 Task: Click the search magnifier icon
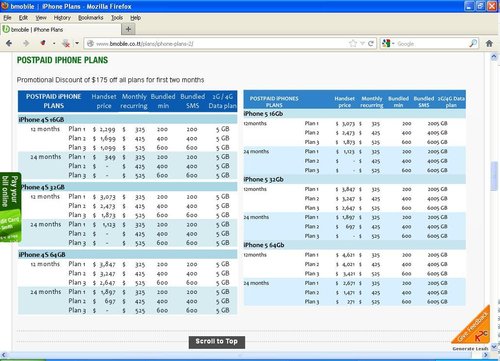(x=473, y=43)
